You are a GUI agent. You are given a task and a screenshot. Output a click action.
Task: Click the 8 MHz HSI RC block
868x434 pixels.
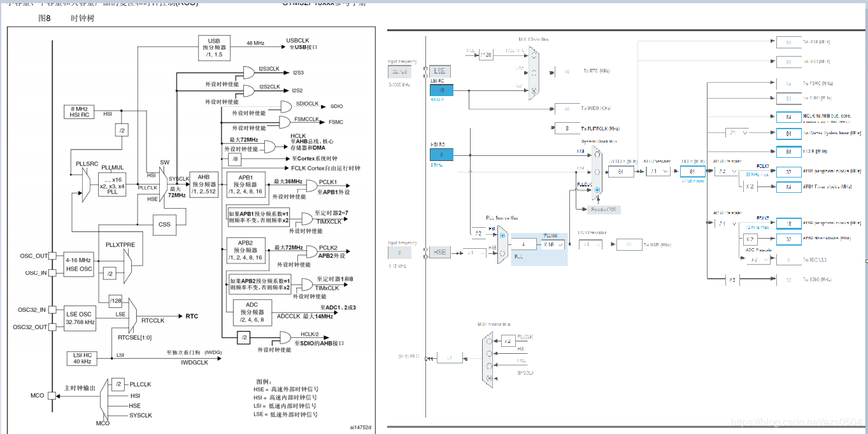click(80, 111)
